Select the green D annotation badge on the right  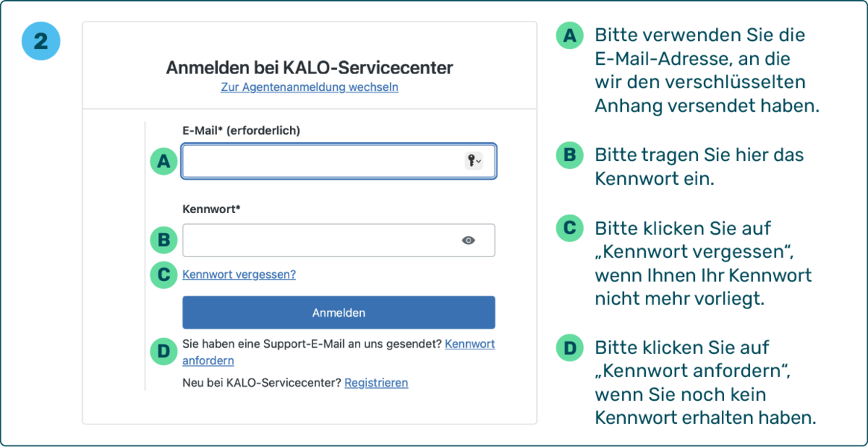click(569, 347)
